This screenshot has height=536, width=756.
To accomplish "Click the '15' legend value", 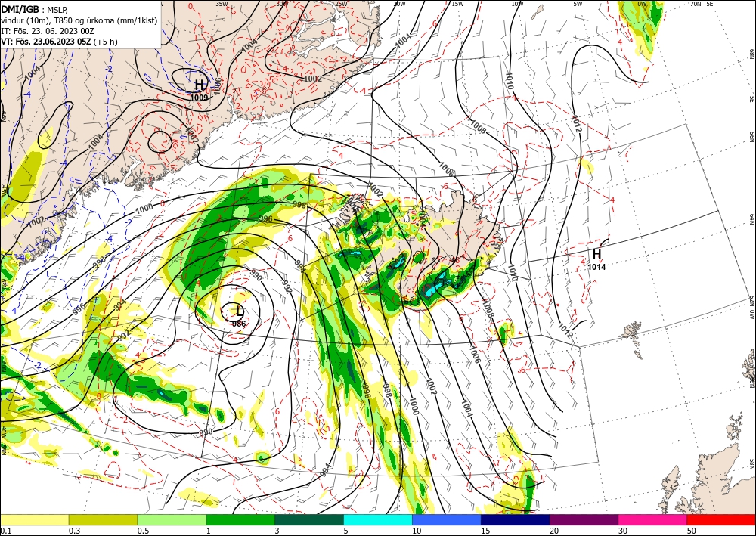I will (x=485, y=531).
